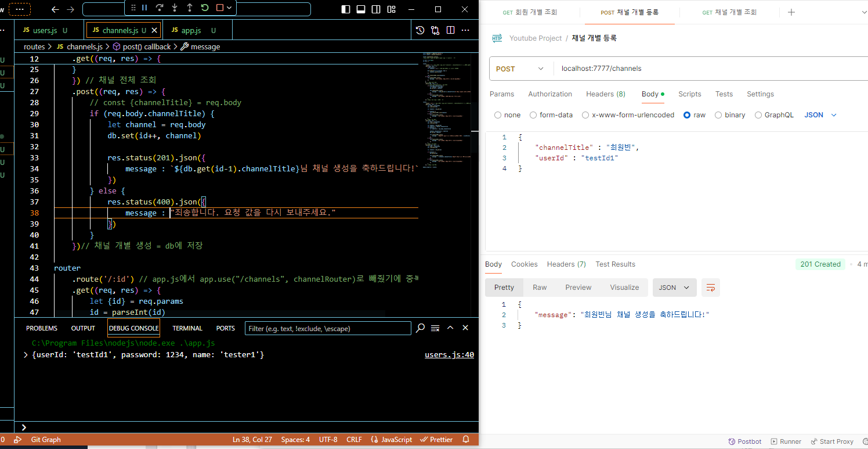Change file encoding UTF-8
This screenshot has width=868, height=449.
pyautogui.click(x=328, y=440)
